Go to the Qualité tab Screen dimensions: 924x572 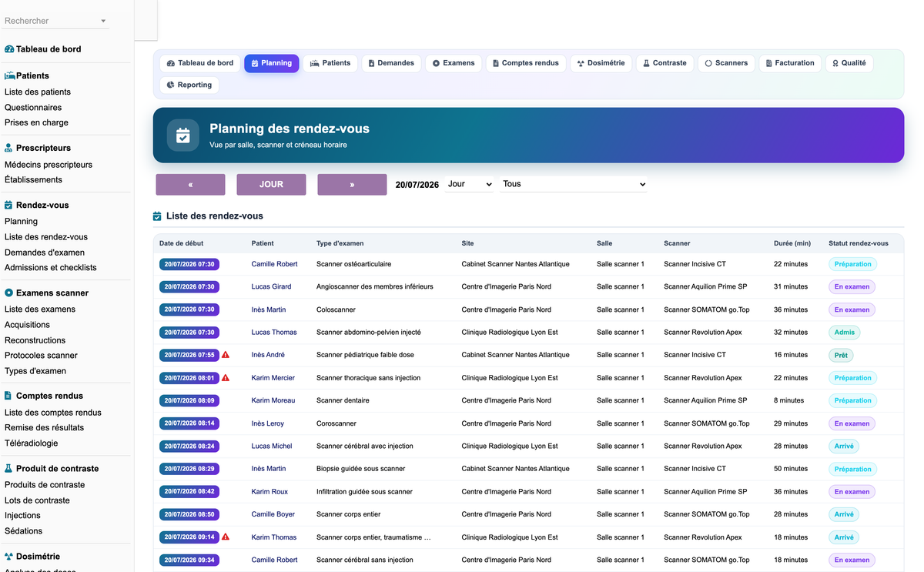(849, 63)
